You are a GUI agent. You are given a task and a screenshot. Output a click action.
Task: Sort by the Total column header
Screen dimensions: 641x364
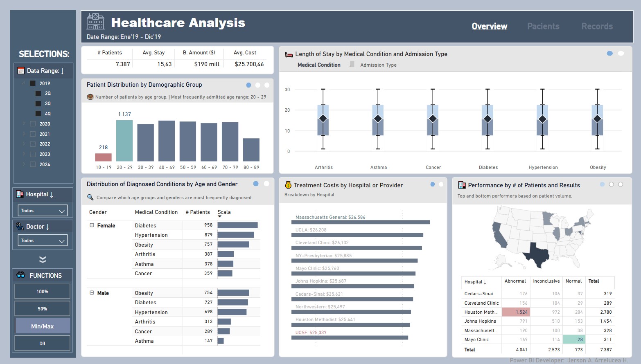tap(594, 281)
